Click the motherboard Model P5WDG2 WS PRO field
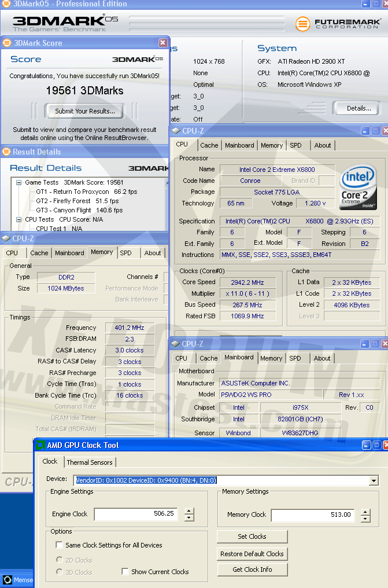The width and height of the screenshot is (388, 588). click(271, 395)
